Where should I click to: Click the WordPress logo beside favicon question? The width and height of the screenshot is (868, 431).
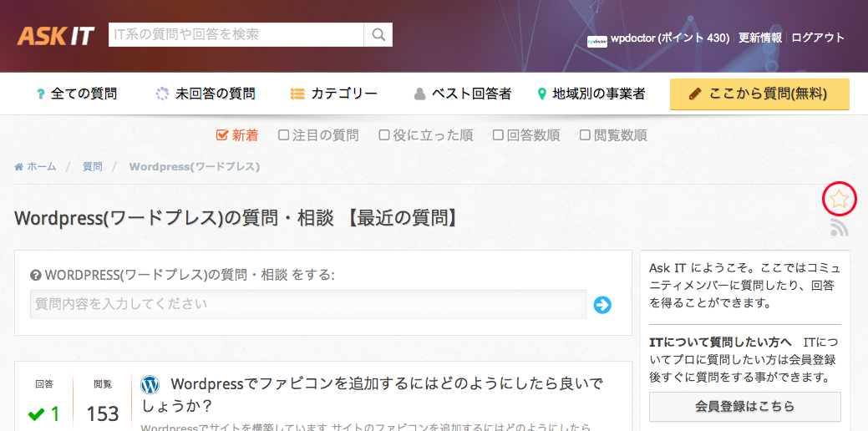coord(150,384)
